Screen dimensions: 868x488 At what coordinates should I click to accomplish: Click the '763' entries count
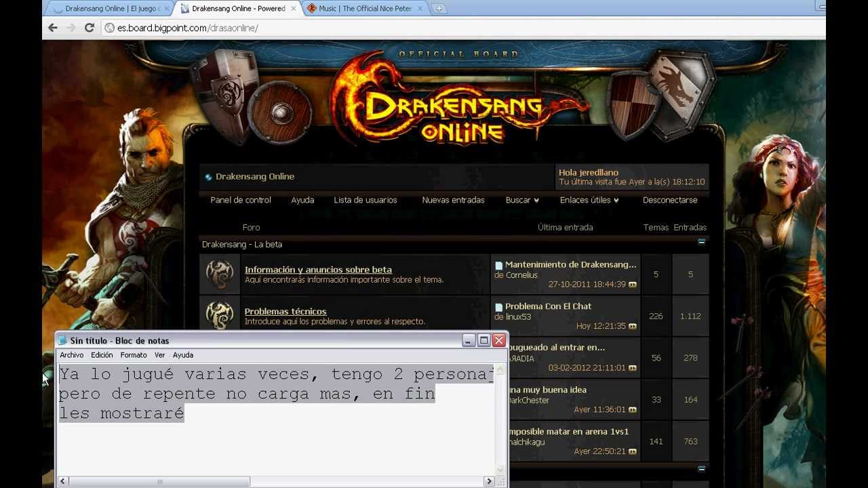[690, 441]
